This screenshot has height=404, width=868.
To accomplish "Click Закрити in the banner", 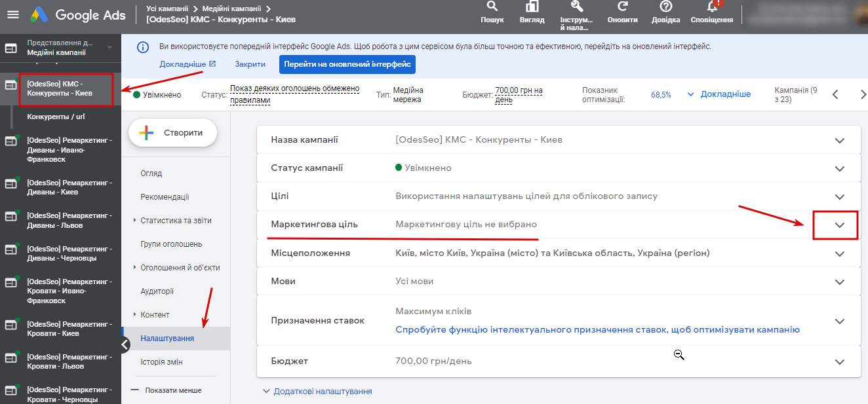I will pos(250,64).
